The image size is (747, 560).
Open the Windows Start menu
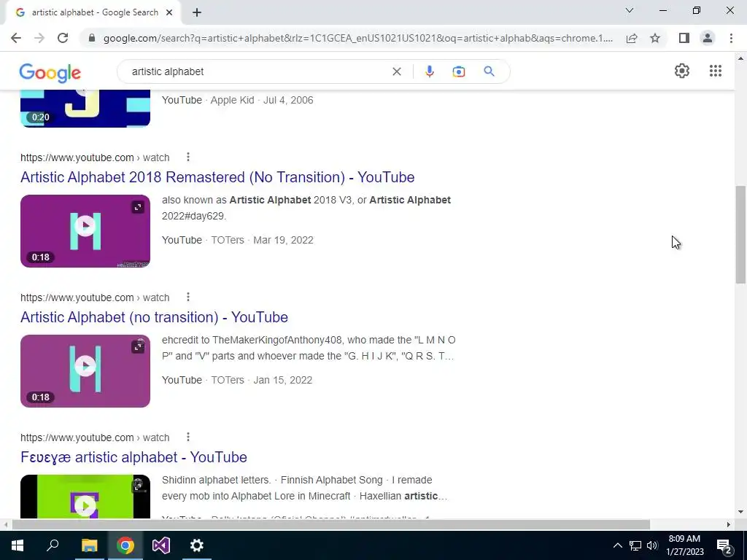[18, 545]
